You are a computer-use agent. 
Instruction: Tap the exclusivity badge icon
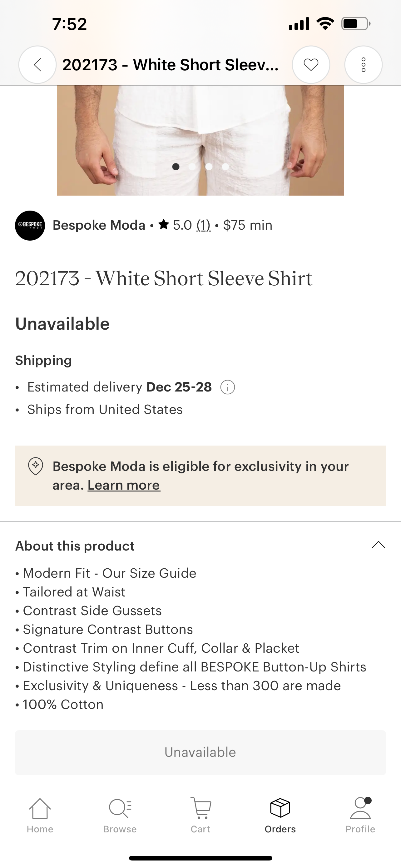click(x=36, y=466)
